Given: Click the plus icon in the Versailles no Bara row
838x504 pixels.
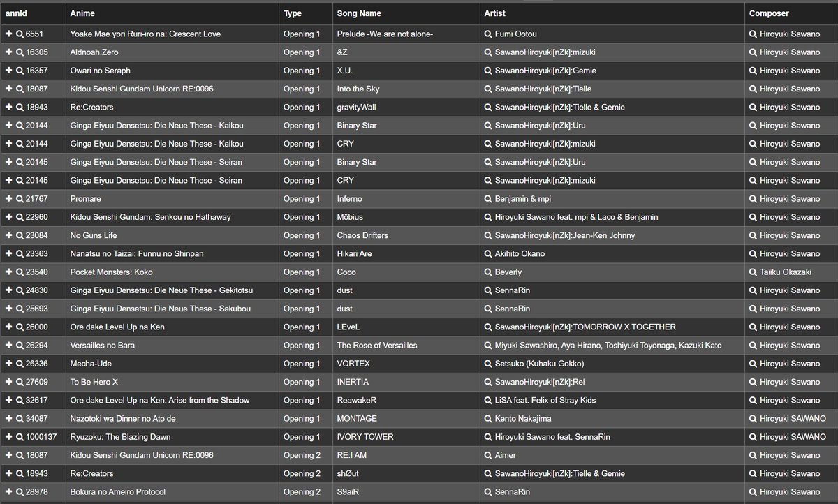Looking at the screenshot, I should point(9,345).
